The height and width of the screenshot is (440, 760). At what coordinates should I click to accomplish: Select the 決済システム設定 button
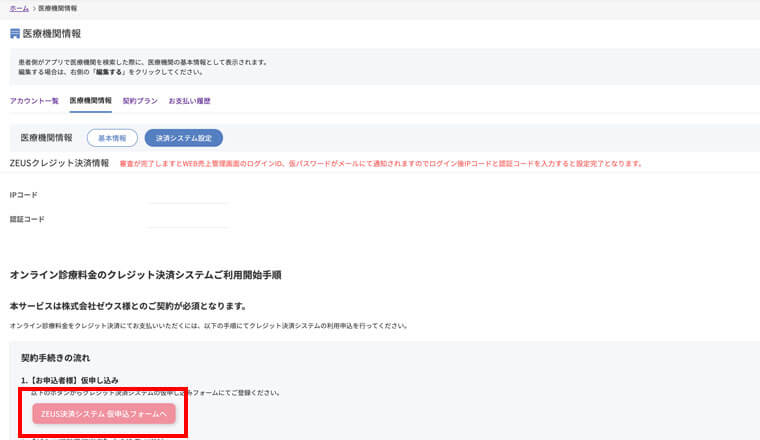(184, 138)
